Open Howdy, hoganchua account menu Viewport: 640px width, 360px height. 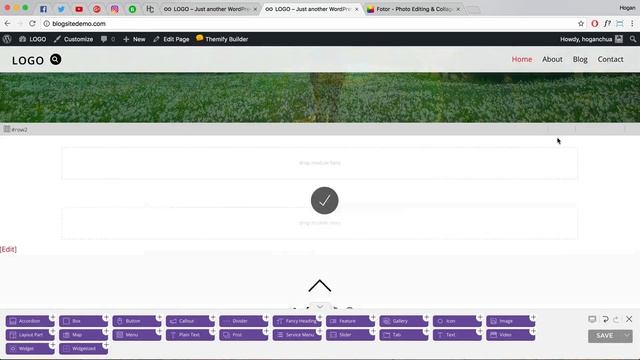coord(591,39)
